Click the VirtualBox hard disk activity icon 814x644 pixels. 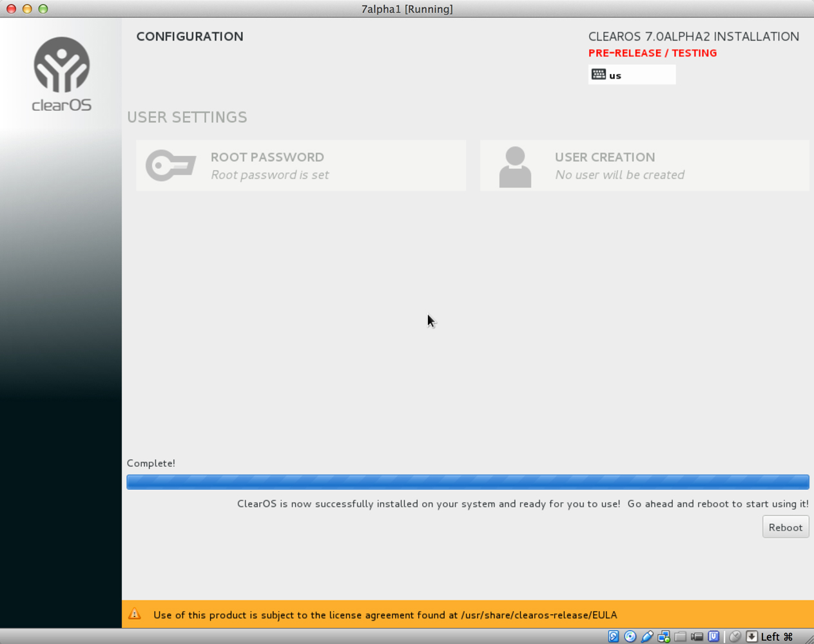coord(614,636)
